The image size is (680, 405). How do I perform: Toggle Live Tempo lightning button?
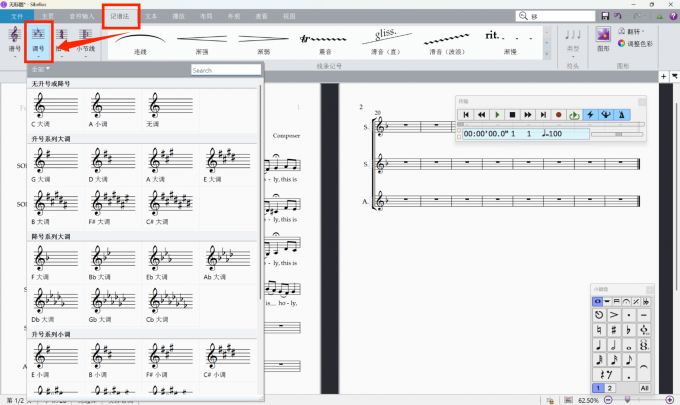point(590,114)
